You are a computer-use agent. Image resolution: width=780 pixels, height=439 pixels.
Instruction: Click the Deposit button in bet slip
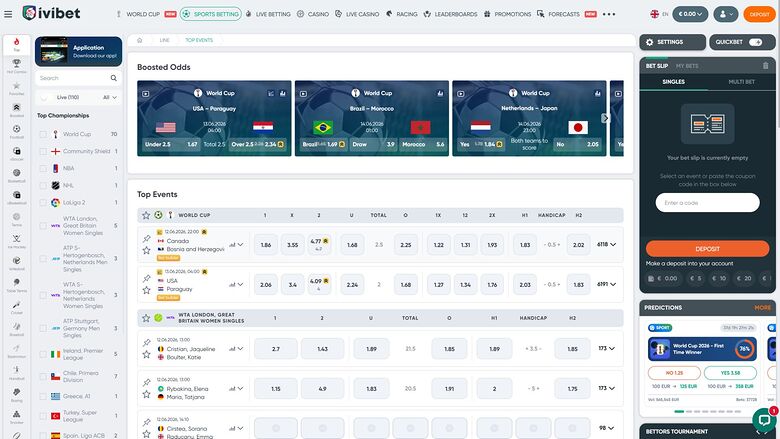707,249
